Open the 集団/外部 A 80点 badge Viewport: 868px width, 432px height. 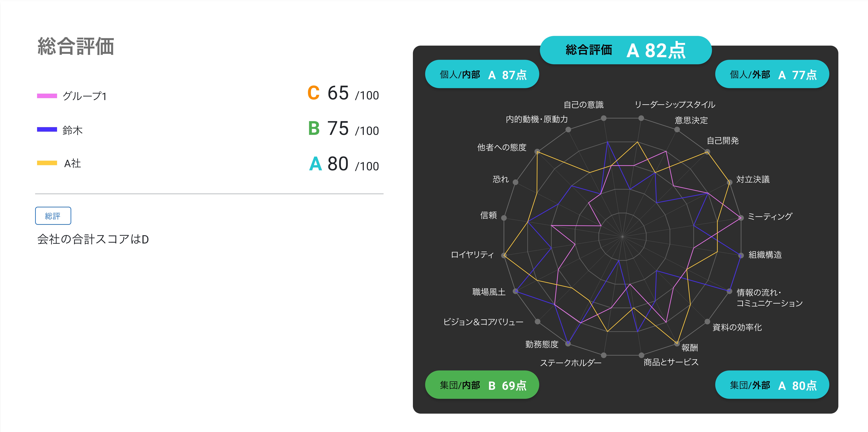pyautogui.click(x=772, y=385)
